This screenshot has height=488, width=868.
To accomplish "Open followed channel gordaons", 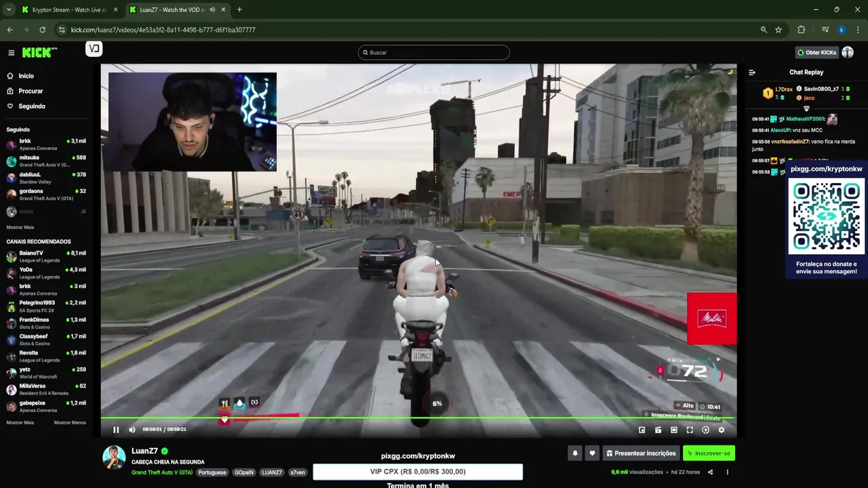I will coord(46,195).
